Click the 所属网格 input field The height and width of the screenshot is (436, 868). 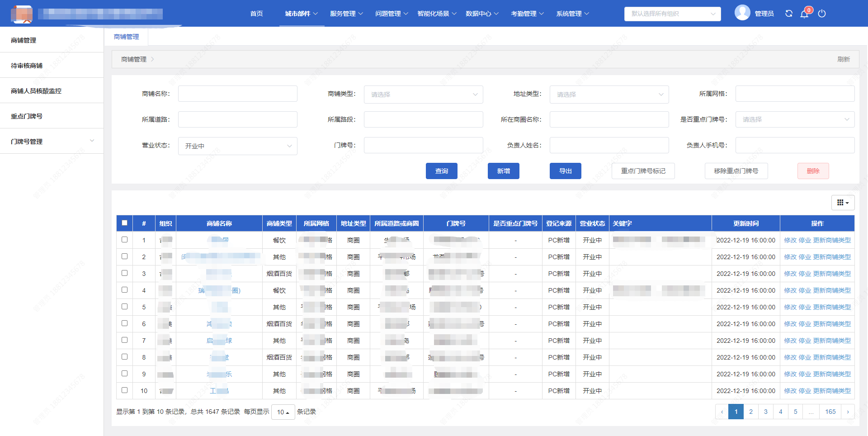point(795,94)
